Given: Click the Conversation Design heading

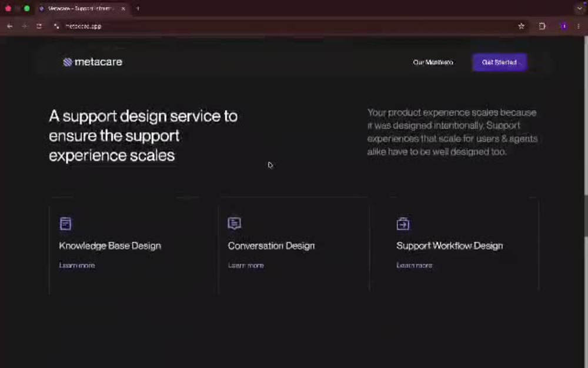Looking at the screenshot, I should (x=271, y=246).
